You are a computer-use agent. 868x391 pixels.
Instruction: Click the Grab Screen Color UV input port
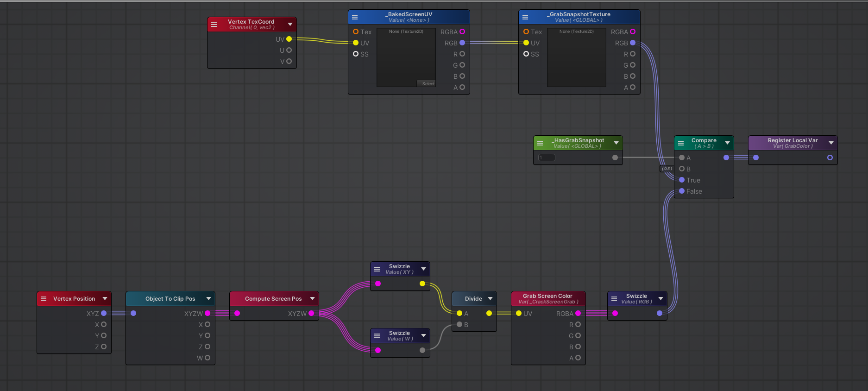click(x=519, y=313)
